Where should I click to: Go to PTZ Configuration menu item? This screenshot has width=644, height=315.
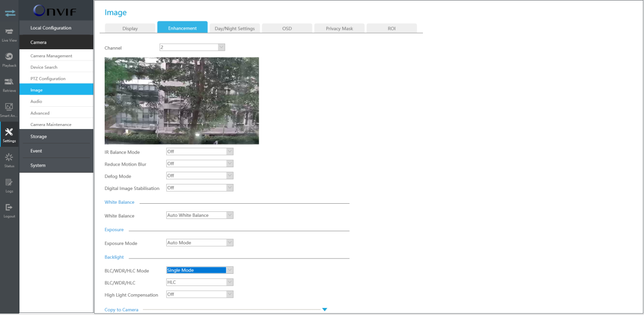48,79
